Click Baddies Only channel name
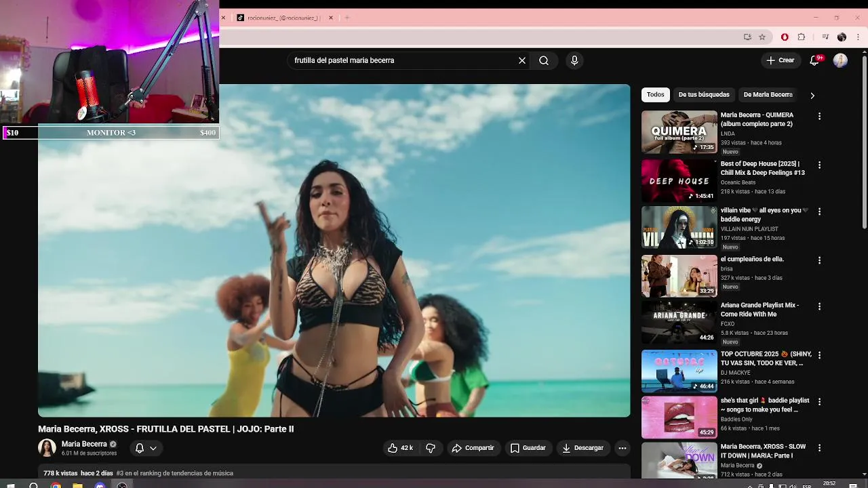The height and width of the screenshot is (488, 868). pyautogui.click(x=736, y=419)
